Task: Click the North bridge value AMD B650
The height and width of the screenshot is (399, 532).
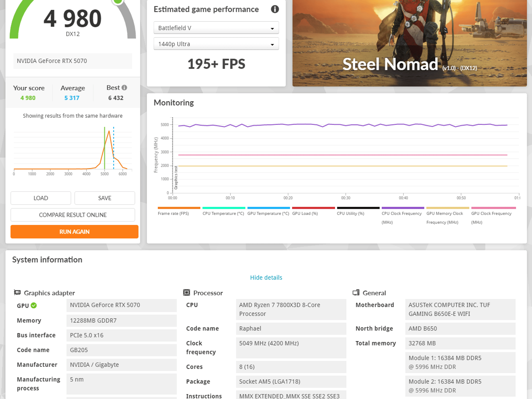Action: click(461, 329)
